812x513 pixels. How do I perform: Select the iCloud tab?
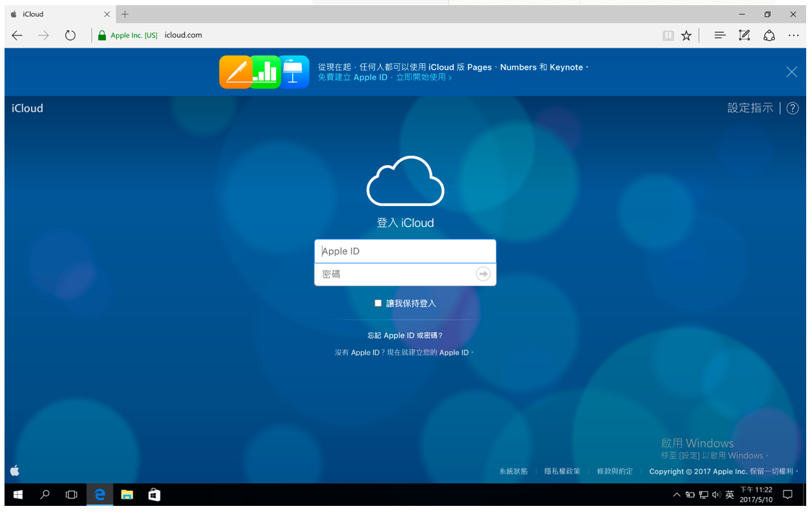point(60,14)
